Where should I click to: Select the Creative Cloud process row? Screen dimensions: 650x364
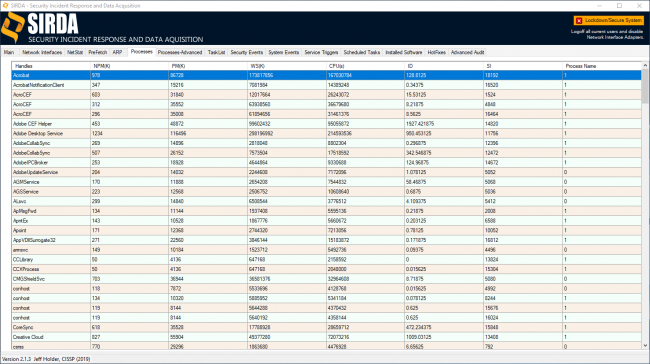pos(327,337)
